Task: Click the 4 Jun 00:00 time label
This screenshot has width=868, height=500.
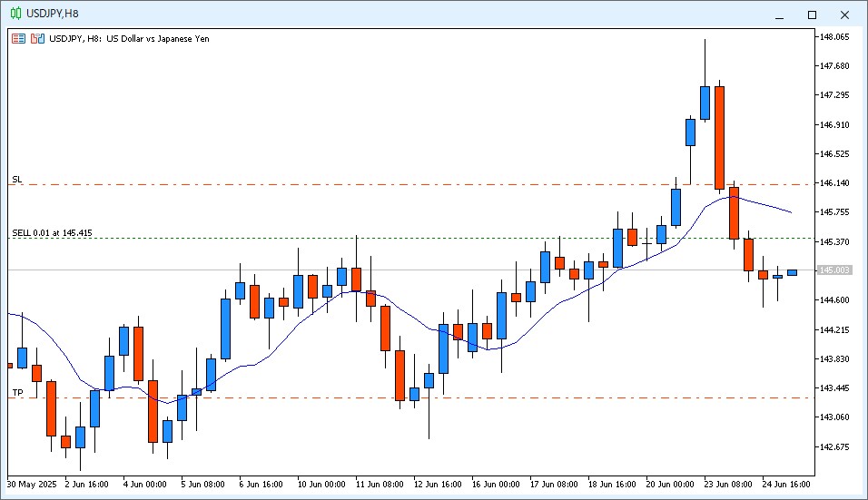Action: (x=144, y=484)
